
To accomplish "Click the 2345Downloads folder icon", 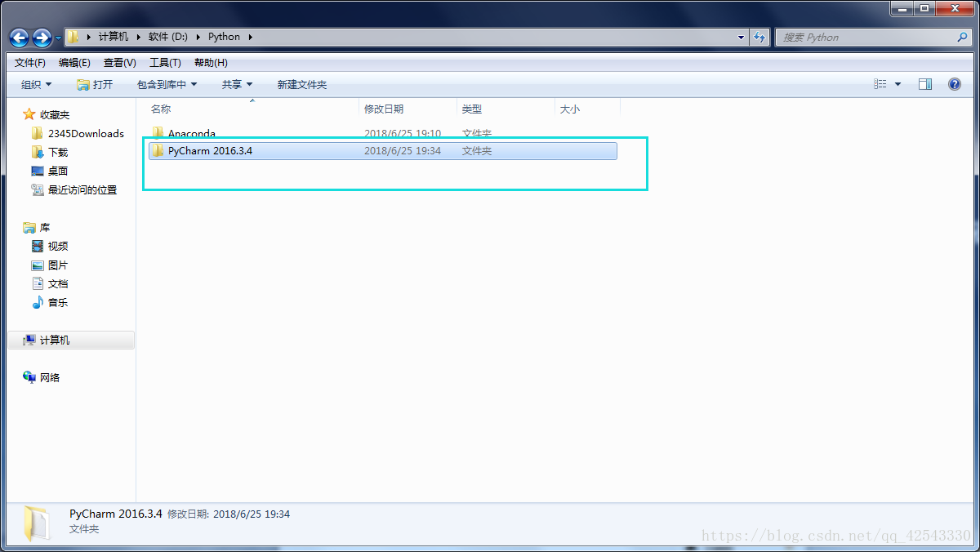I will pyautogui.click(x=37, y=133).
